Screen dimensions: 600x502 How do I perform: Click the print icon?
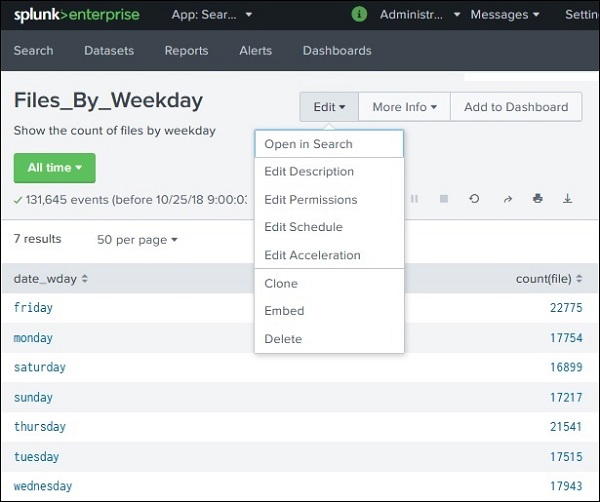point(538,199)
